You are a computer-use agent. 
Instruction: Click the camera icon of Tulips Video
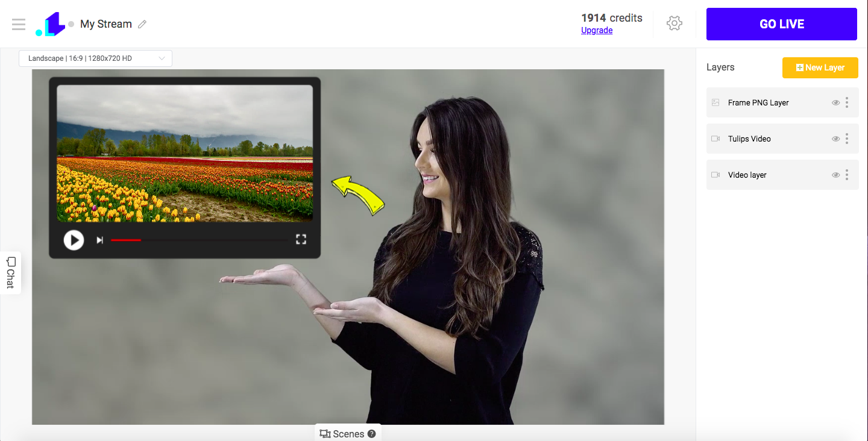click(715, 139)
